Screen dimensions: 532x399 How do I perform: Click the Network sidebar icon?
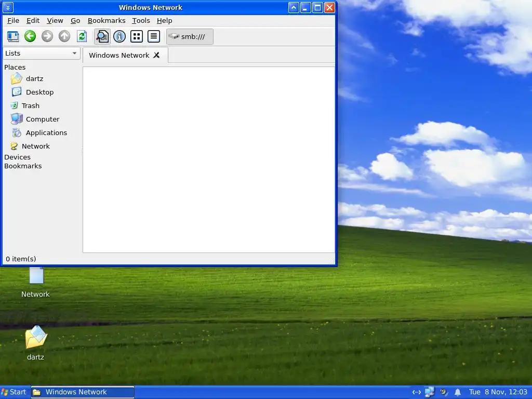[14, 146]
